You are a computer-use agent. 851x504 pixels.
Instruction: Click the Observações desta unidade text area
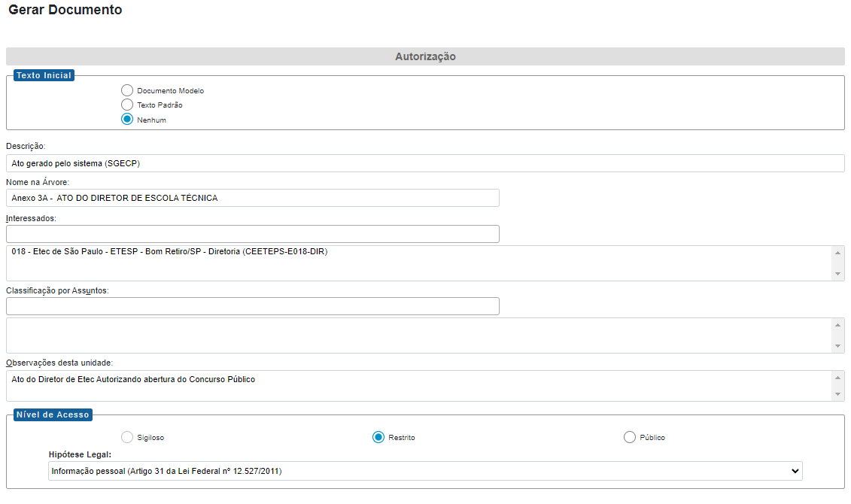[418, 386]
